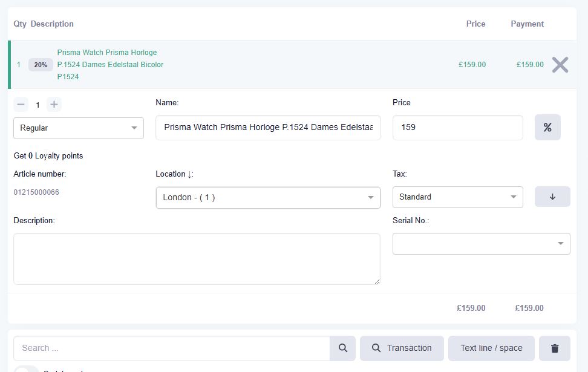Click the search magnifier button
Image resolution: width=588 pixels, height=372 pixels.
click(343, 348)
